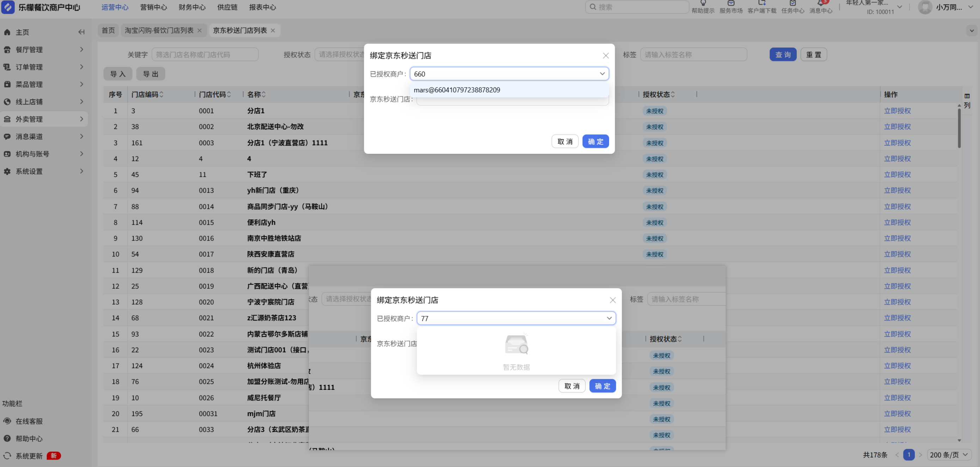Click the 主页 home icon
This screenshot has height=467, width=980.
7,32
